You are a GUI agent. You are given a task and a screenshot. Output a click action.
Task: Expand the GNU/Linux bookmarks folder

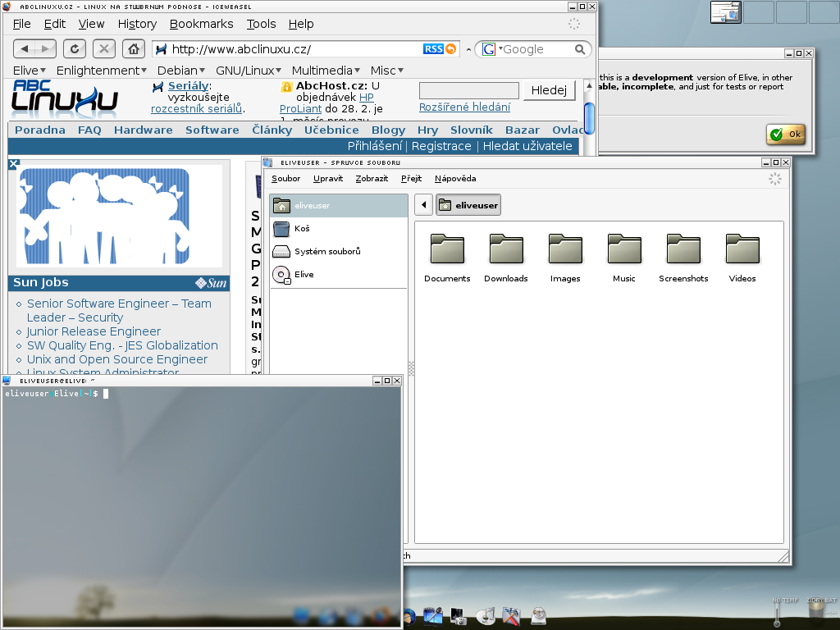(x=249, y=71)
